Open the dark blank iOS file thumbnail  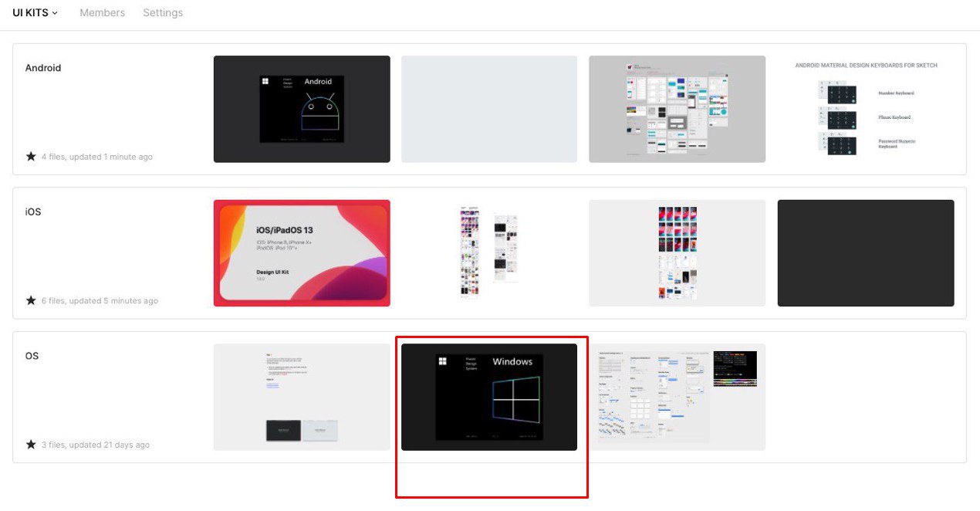[x=866, y=253]
